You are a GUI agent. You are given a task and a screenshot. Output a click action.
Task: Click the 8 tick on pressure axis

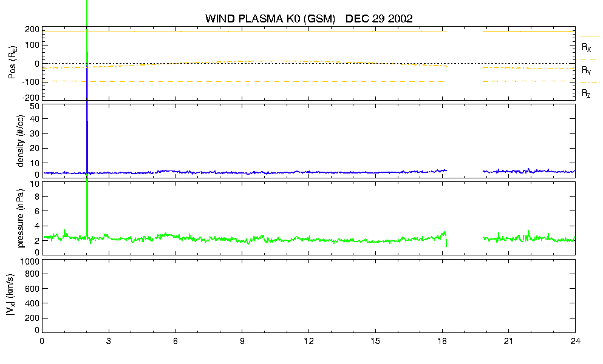pos(37,197)
